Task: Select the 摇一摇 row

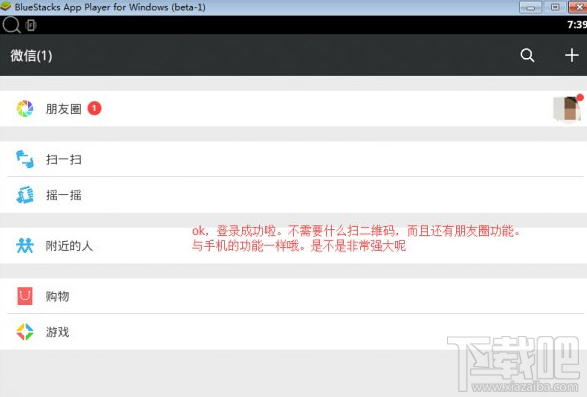Action: point(294,195)
